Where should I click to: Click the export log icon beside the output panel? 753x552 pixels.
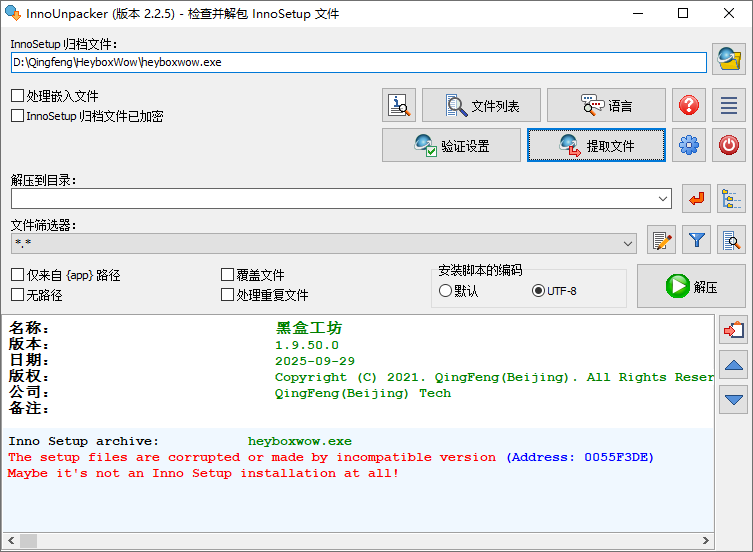pos(733,330)
